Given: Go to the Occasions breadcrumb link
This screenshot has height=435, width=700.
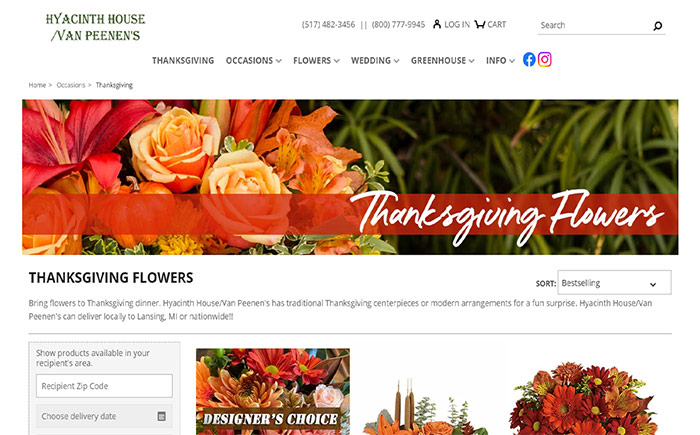Looking at the screenshot, I should tap(71, 85).
